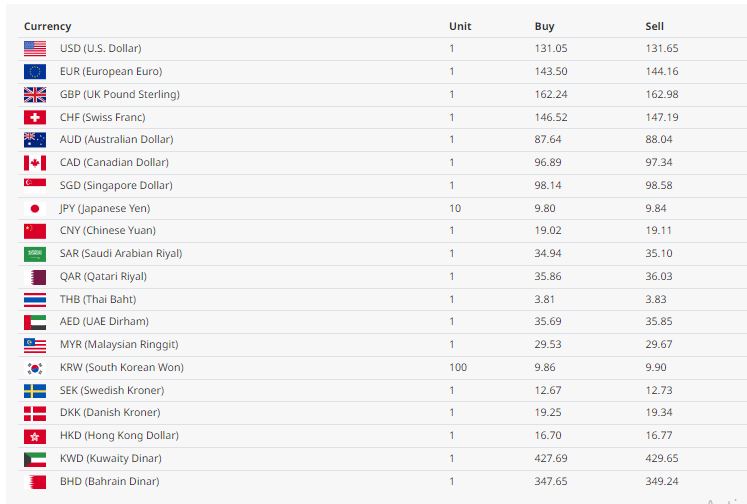747x504 pixels.
Task: Click the European Union flag icon
Action: pyautogui.click(x=35, y=71)
